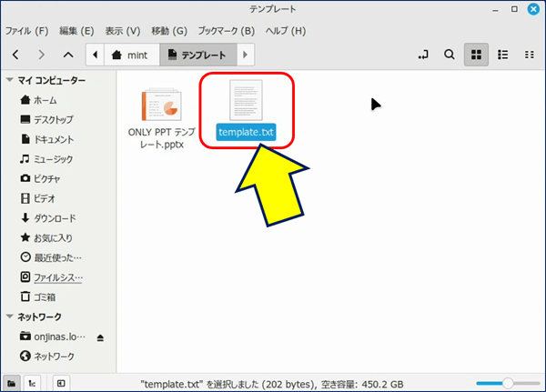Open ピクチャ in sidebar
Viewport: 546px width, 392px height.
pyautogui.click(x=40, y=178)
